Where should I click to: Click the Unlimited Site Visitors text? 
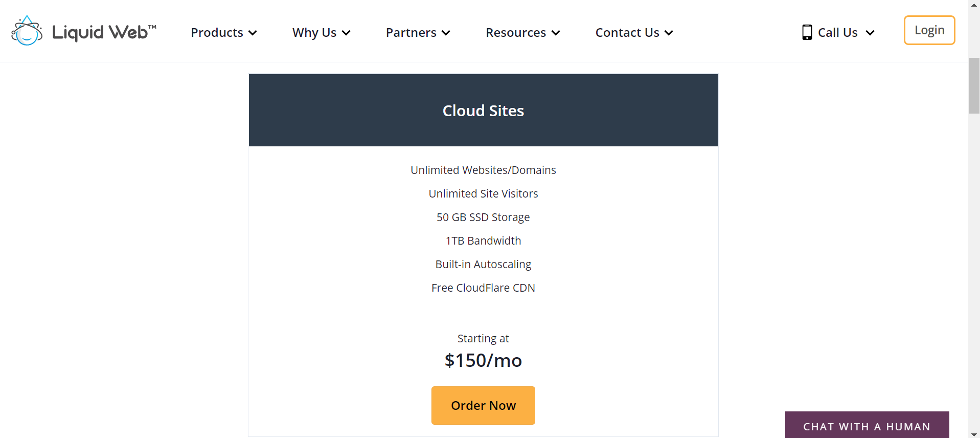coord(483,193)
